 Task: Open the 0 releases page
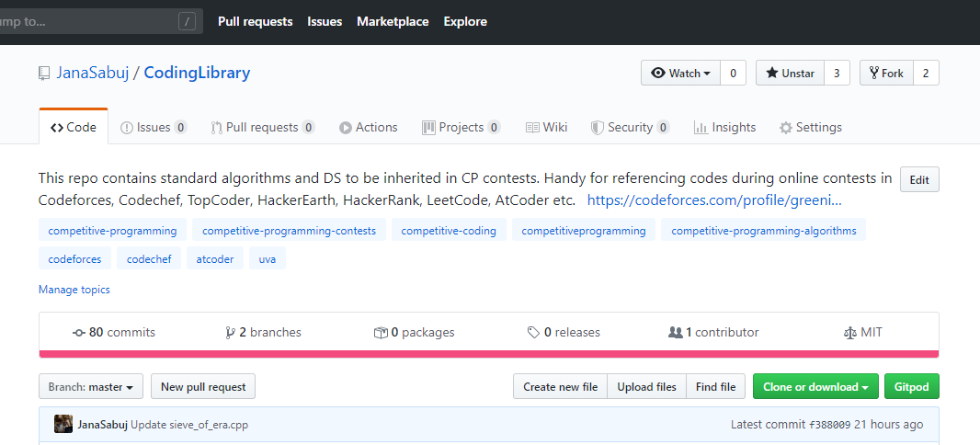[x=564, y=333]
